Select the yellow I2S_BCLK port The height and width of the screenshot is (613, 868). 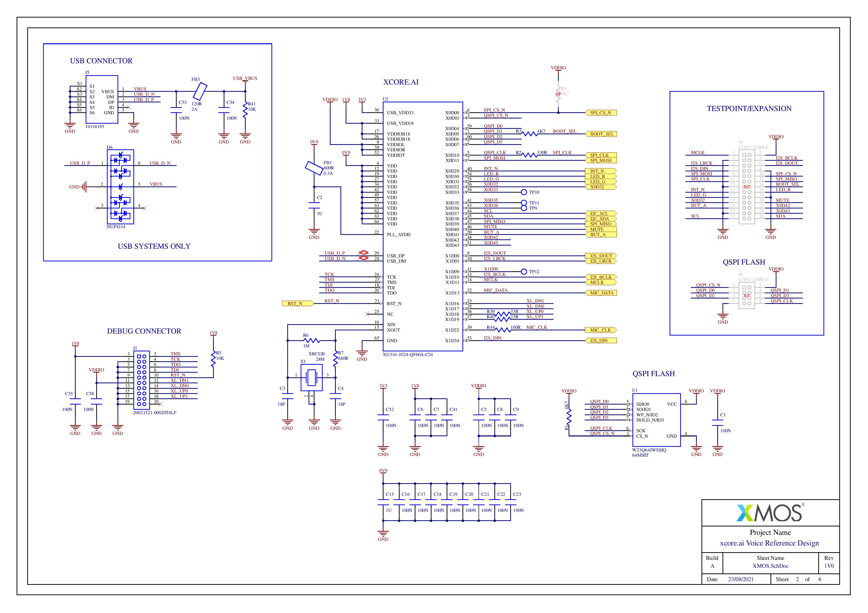point(601,277)
